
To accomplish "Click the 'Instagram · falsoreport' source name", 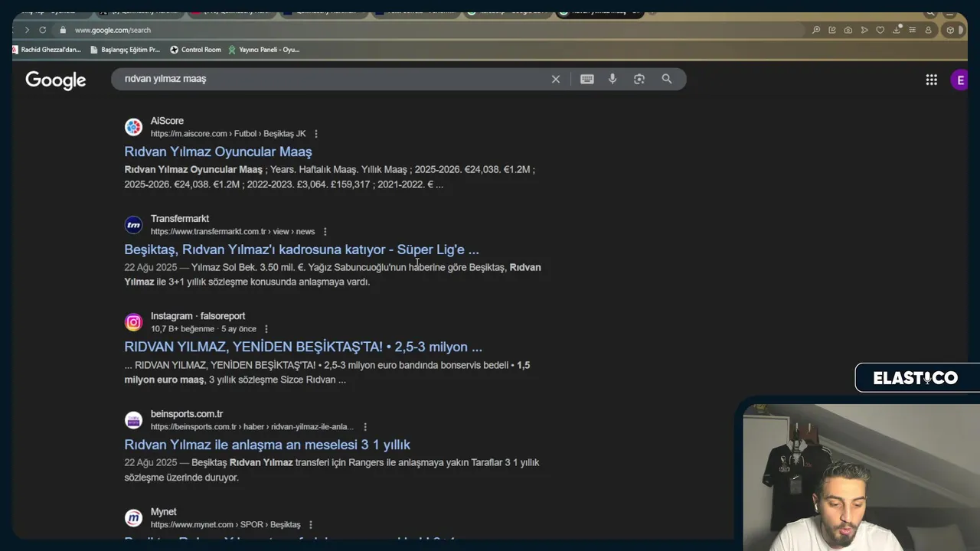I will pyautogui.click(x=198, y=316).
